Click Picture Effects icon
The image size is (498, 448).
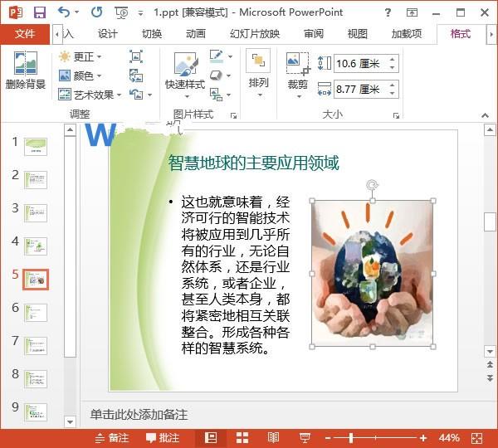(217, 75)
